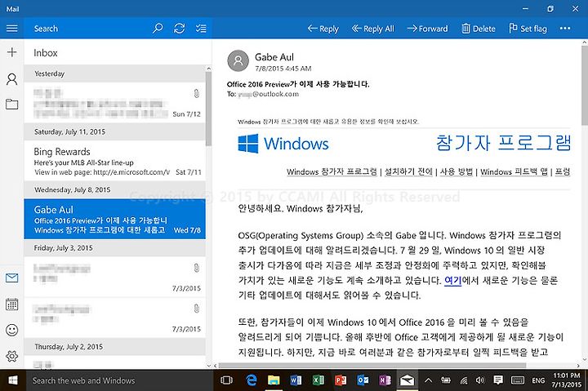Reply to Gabe Aul's message
Viewport: 588px width, 391px height.
point(323,29)
